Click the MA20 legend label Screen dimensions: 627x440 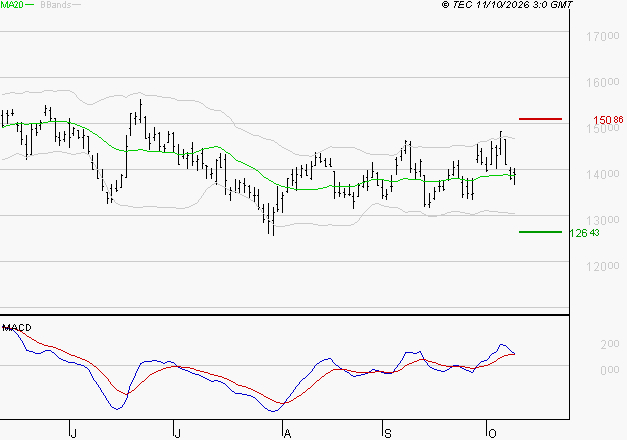tap(12, 5)
